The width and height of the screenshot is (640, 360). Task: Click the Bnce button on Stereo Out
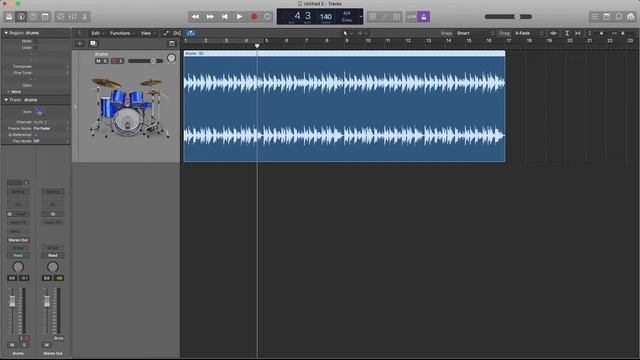point(58,338)
